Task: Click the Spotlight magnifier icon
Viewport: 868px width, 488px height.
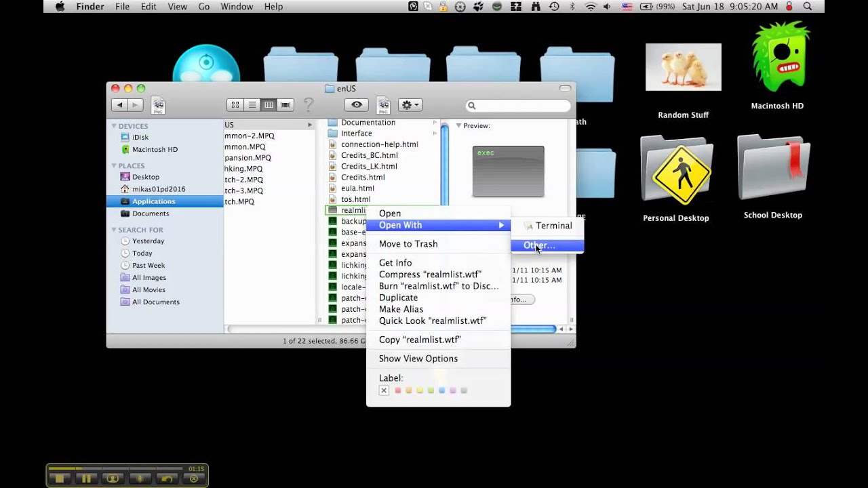Action: click(x=807, y=7)
